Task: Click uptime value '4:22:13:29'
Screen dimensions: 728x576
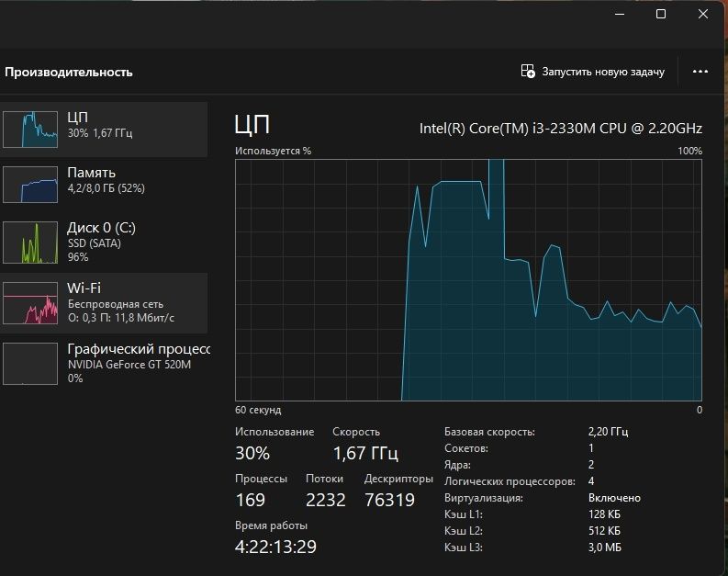Action: pyautogui.click(x=275, y=547)
